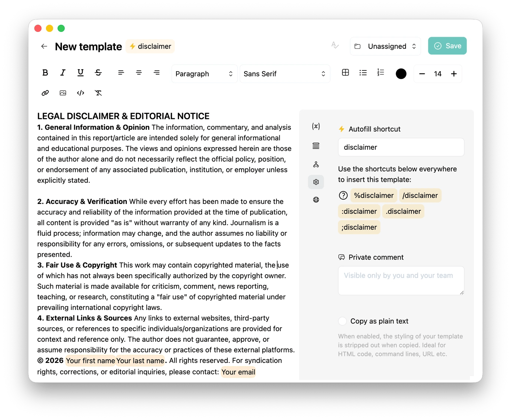511x420 pixels.
Task: Click the Private comment label
Action: coord(376,257)
